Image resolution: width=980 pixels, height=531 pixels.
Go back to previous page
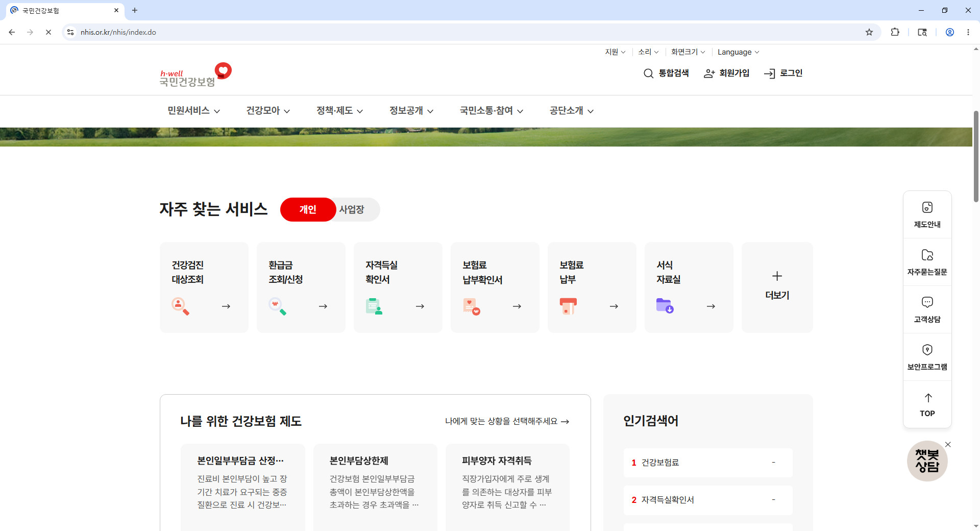tap(12, 32)
